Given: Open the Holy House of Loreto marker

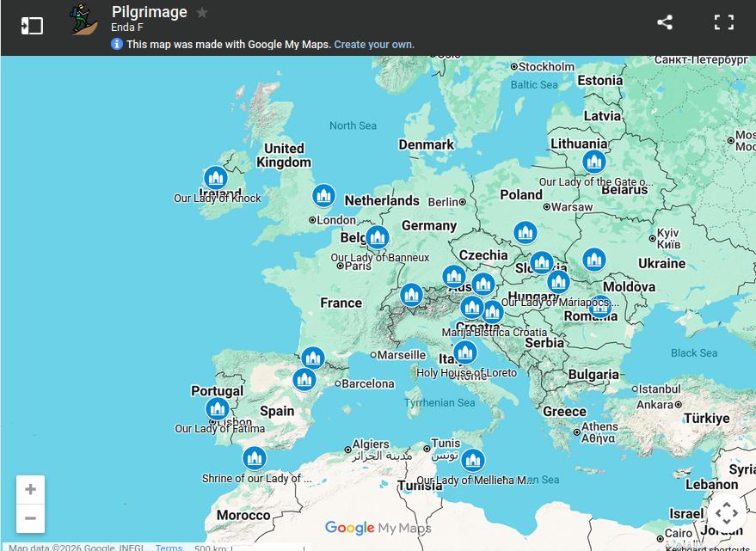Looking at the screenshot, I should click(x=464, y=352).
